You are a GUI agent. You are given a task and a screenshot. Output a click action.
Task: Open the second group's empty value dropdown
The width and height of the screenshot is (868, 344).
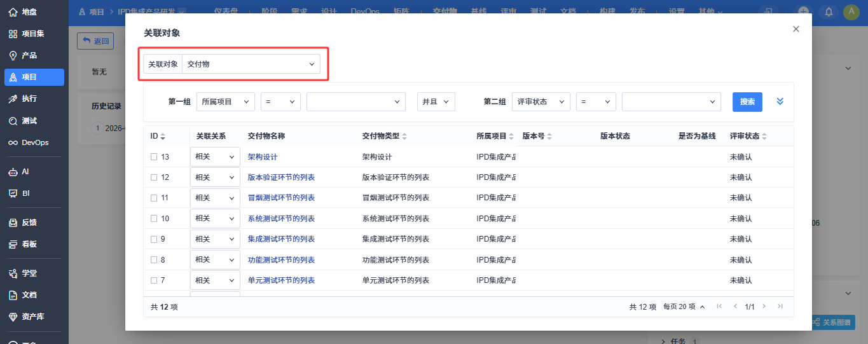[672, 102]
